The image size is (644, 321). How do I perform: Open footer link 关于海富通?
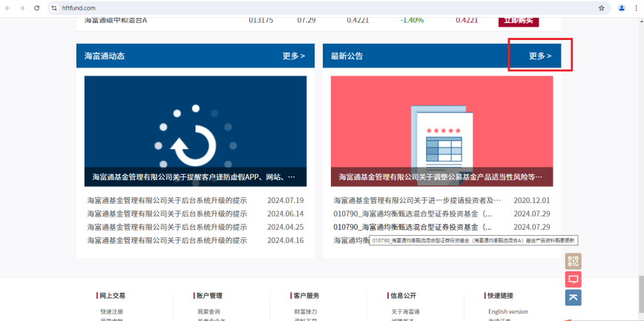[x=405, y=311]
